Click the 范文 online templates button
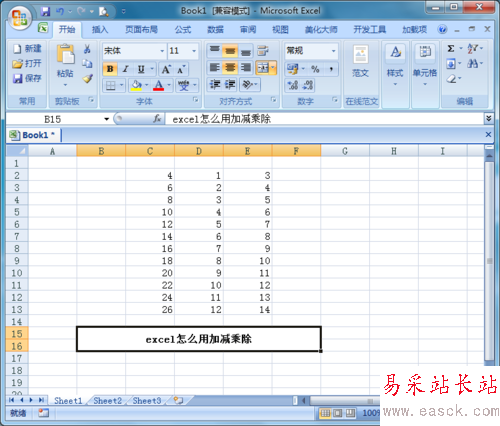The height and width of the screenshot is (426, 500). pyautogui.click(x=360, y=61)
